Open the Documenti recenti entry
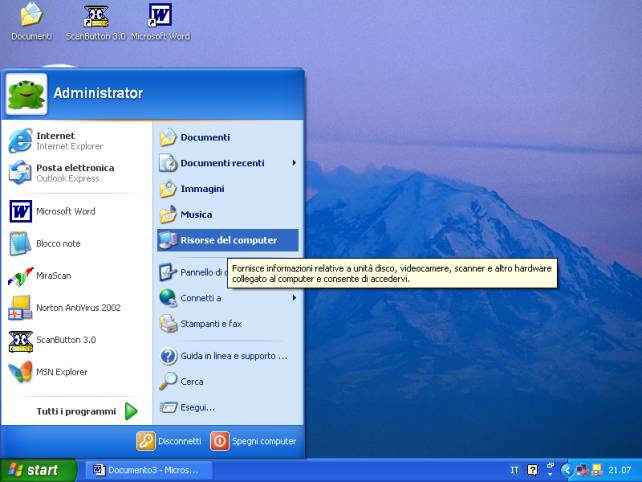Image resolution: width=642 pixels, height=482 pixels. pyautogui.click(x=228, y=163)
